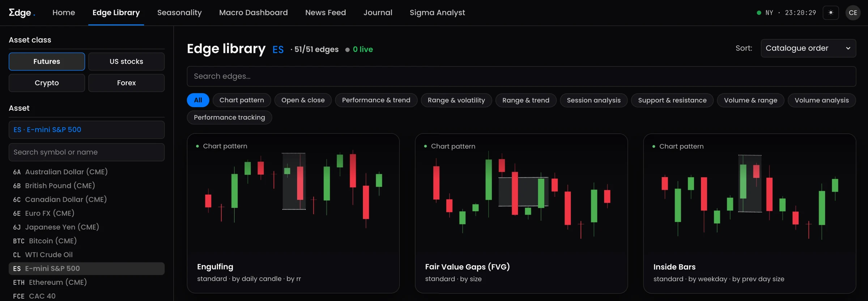The image size is (868, 301).
Task: Click the Search edges field
Action: [521, 76]
